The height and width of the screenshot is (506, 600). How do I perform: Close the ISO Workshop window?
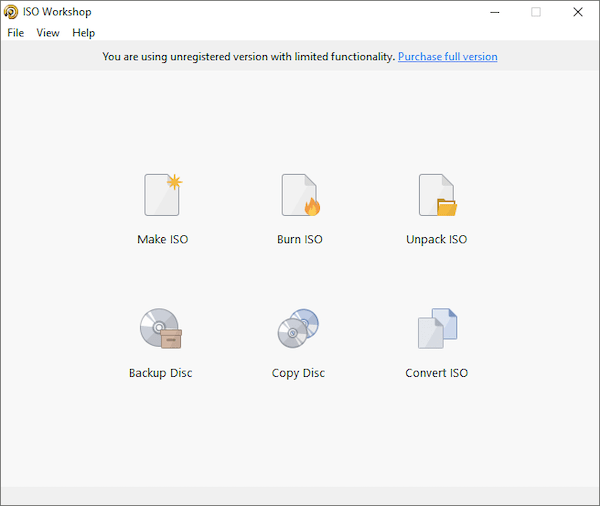578,12
